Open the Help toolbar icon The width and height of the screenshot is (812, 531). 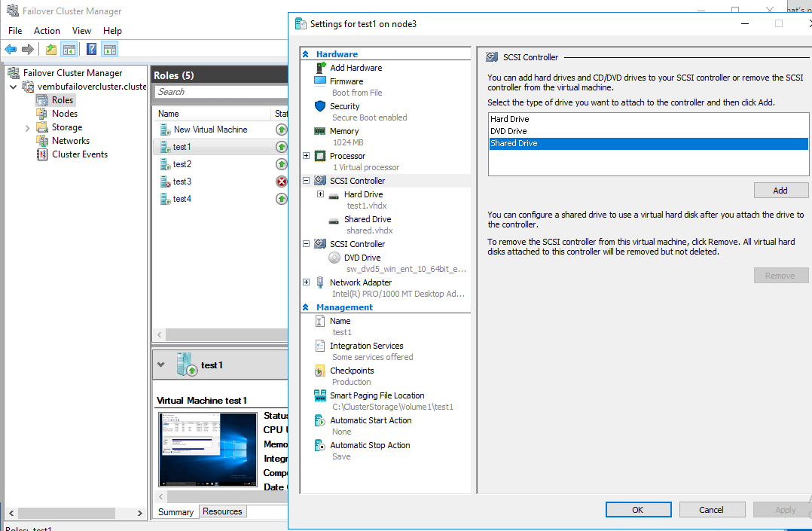[x=91, y=49]
